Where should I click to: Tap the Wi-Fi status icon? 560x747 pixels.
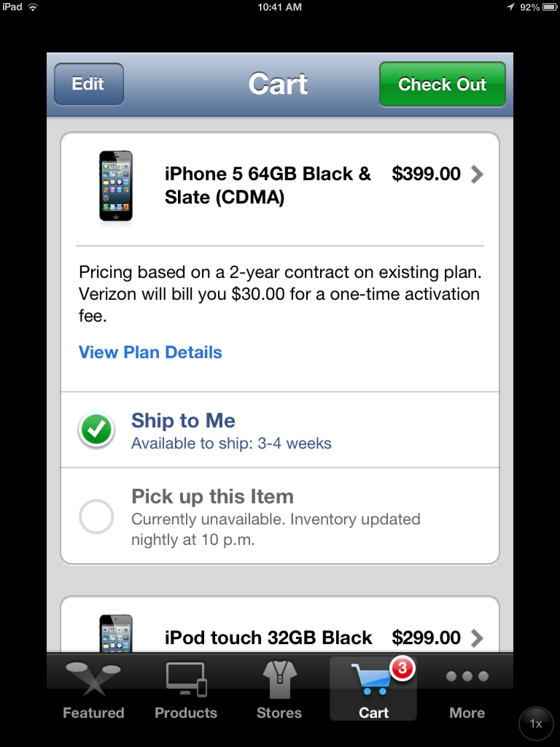tap(33, 7)
